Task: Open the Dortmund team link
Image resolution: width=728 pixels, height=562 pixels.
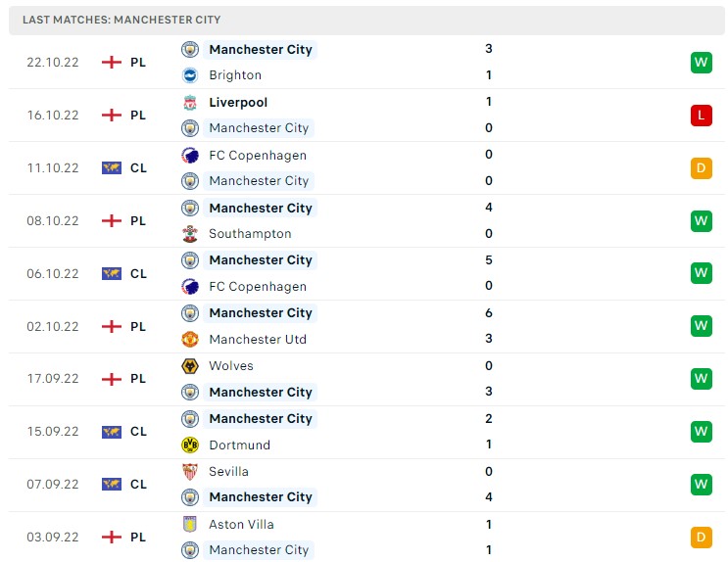Action: pos(240,445)
